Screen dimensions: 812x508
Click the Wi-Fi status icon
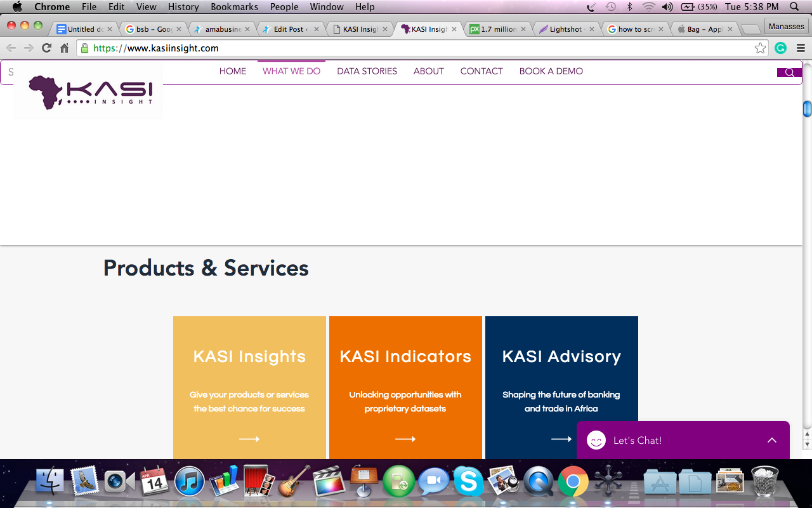pos(648,7)
